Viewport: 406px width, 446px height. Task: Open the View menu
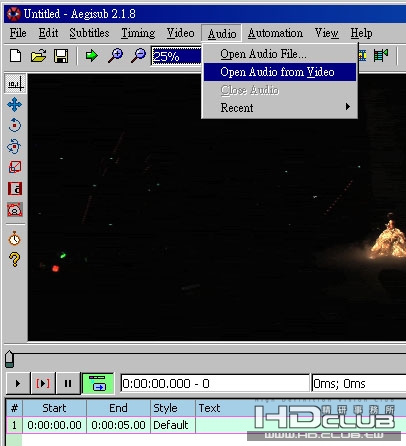point(327,33)
